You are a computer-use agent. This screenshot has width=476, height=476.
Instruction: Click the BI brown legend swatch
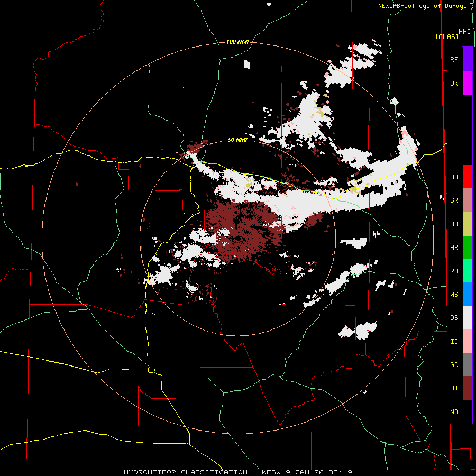tap(467, 388)
